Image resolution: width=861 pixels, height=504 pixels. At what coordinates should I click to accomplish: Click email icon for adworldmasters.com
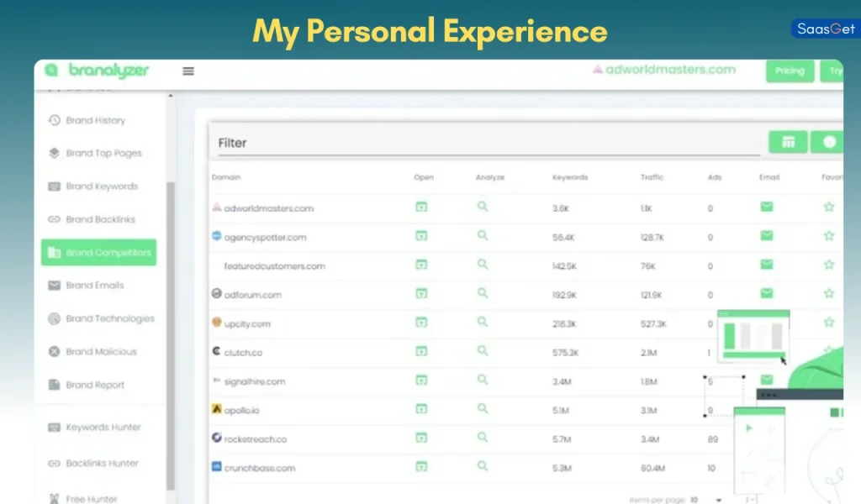767,207
